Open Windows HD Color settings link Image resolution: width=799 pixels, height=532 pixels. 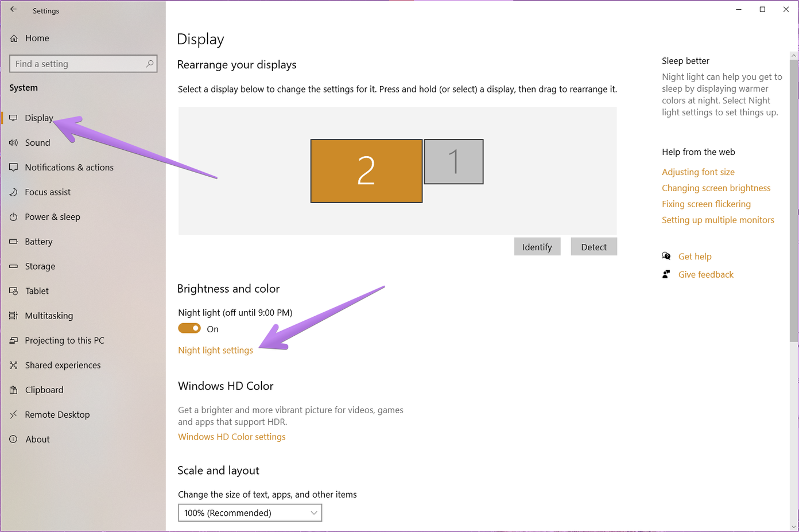pyautogui.click(x=232, y=437)
